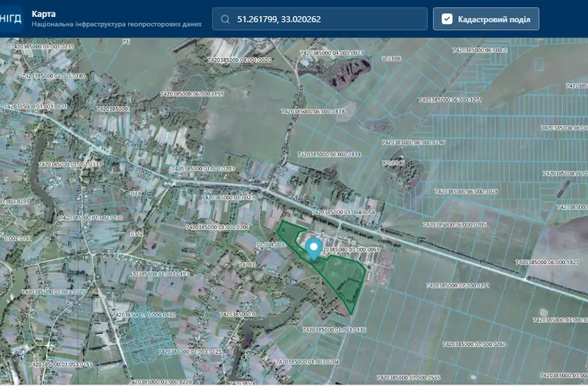Click the Кадастровий поділ button label

[x=494, y=19]
